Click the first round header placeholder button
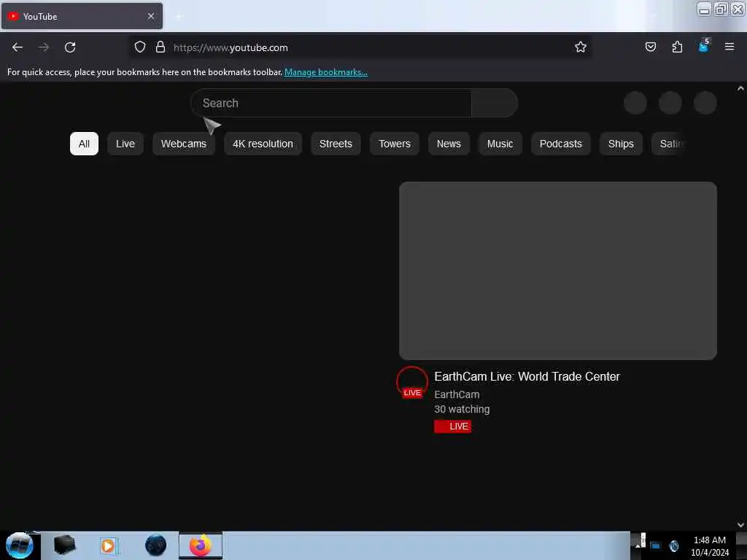The image size is (747, 560). 635,103
